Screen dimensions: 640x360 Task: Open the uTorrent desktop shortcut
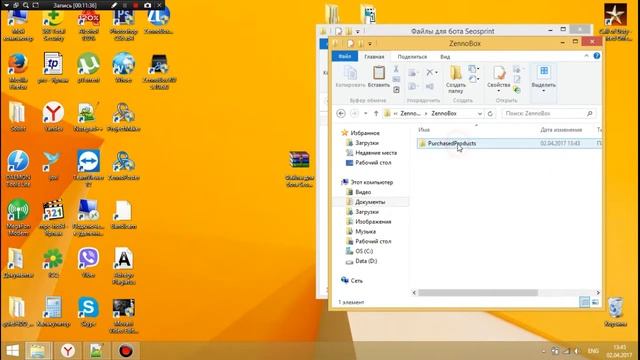[x=88, y=68]
